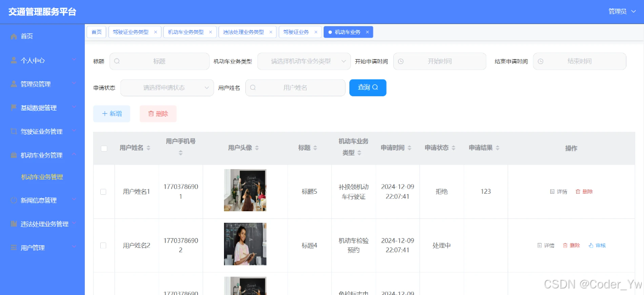
Task: Expand the 基础数据管理 sidebar menu
Action: pyautogui.click(x=74, y=107)
